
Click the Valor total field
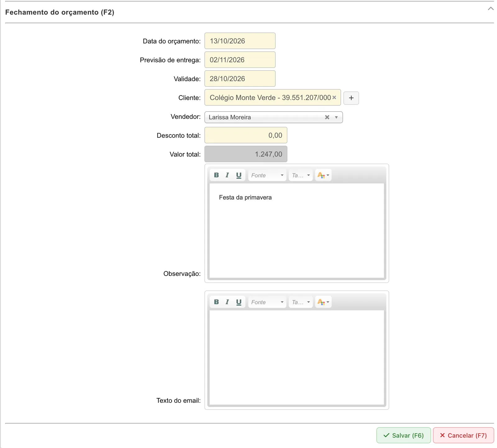click(x=246, y=154)
